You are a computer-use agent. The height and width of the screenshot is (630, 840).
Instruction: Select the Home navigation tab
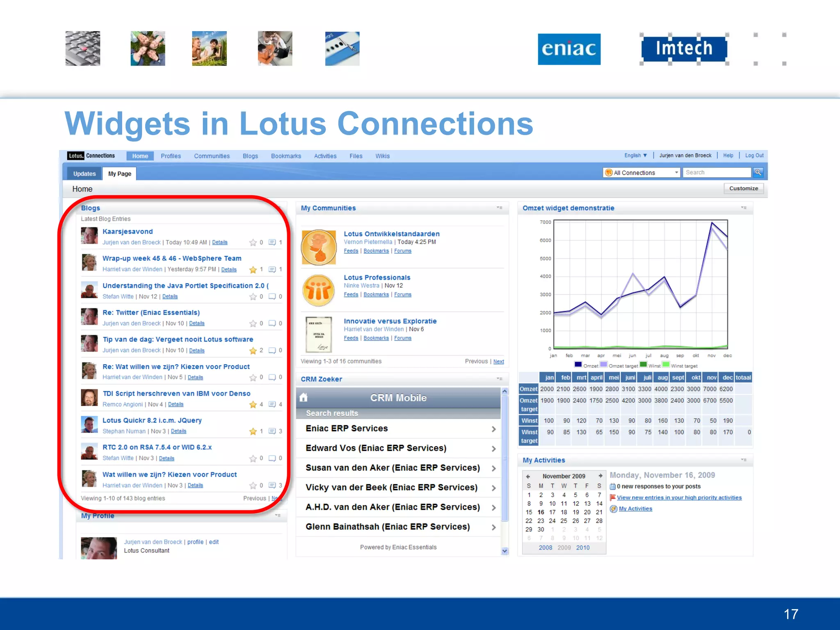(140, 156)
